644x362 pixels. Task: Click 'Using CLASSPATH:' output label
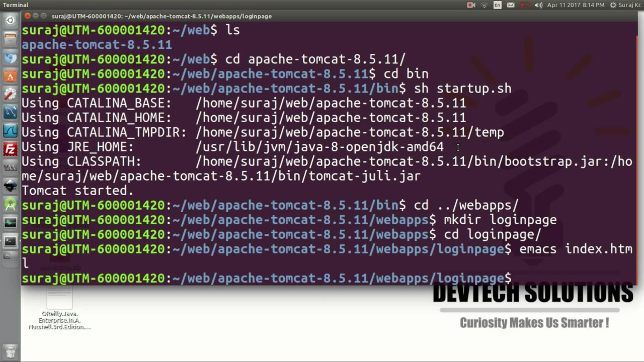click(82, 161)
